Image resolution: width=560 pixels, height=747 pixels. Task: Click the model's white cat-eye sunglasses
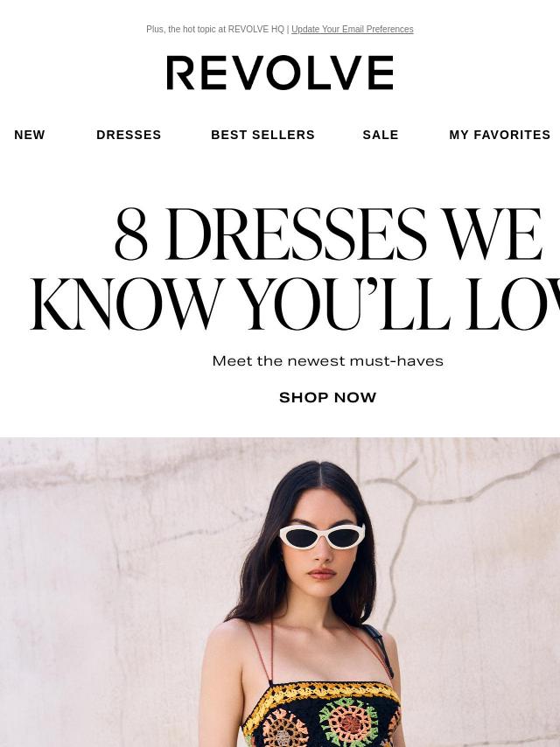(323, 535)
